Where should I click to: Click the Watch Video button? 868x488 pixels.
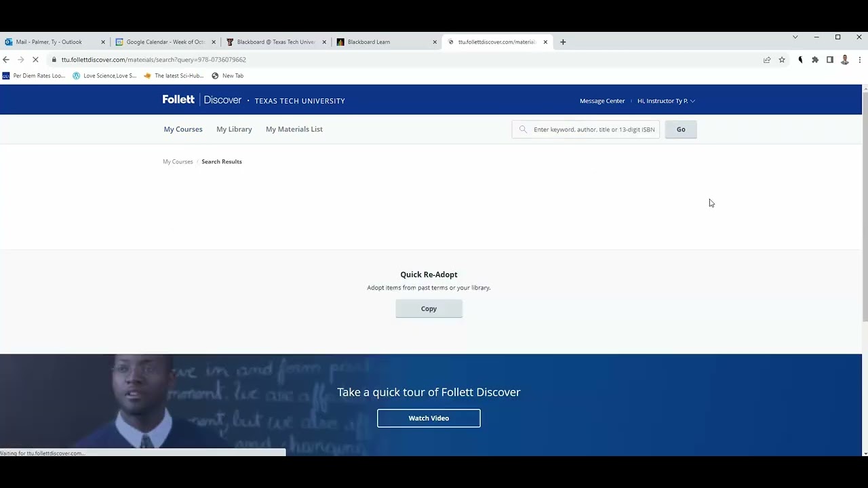click(x=429, y=418)
